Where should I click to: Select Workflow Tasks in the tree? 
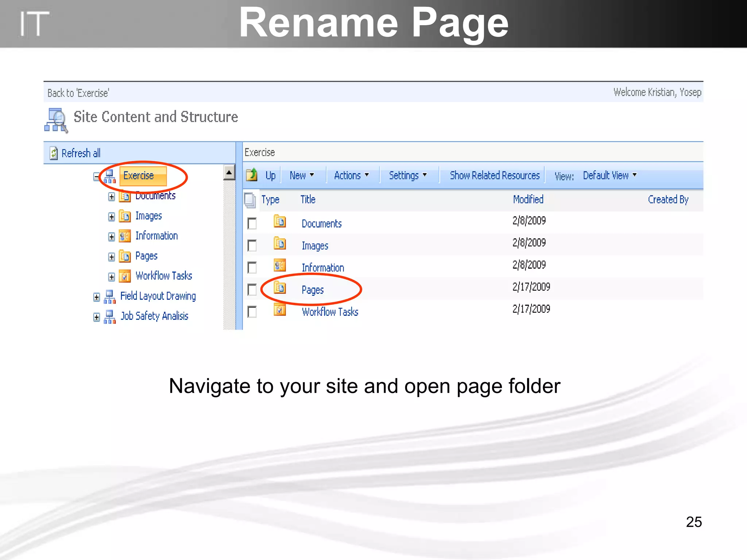click(164, 276)
